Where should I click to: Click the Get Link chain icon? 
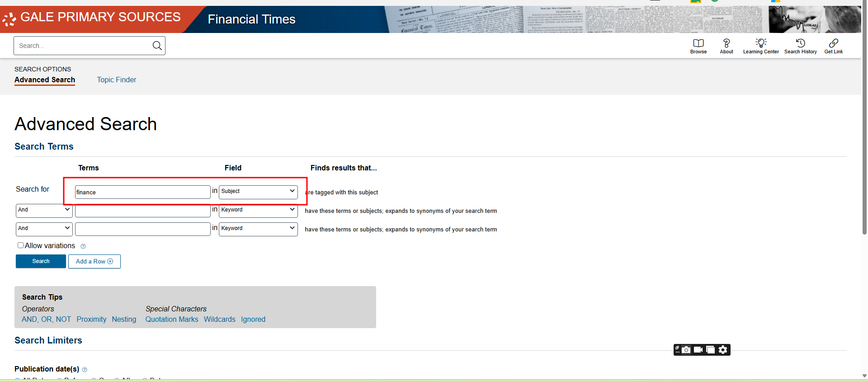[833, 43]
